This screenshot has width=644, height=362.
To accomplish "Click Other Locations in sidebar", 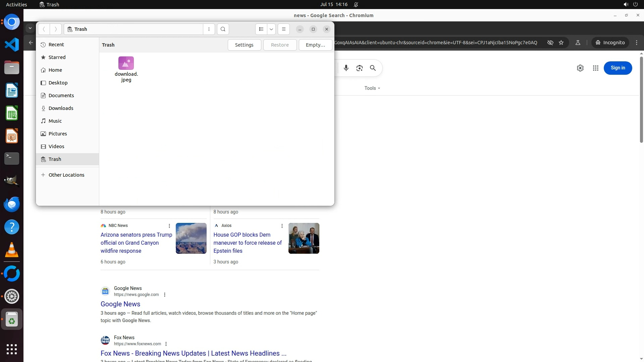I will point(66,175).
